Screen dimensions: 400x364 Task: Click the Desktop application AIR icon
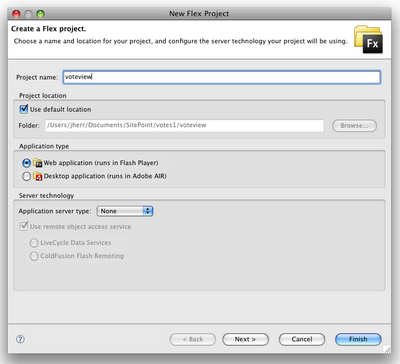[37, 176]
